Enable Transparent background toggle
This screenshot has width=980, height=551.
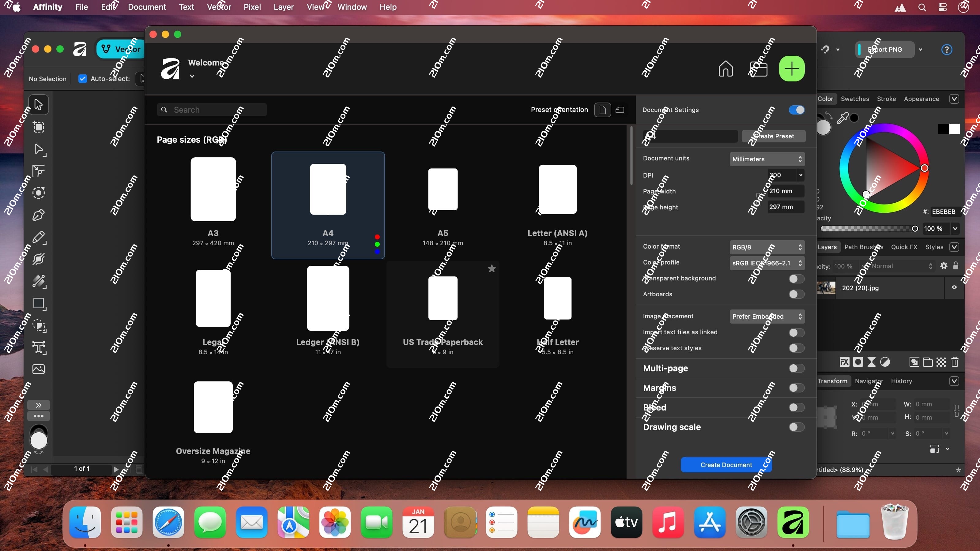[796, 279]
